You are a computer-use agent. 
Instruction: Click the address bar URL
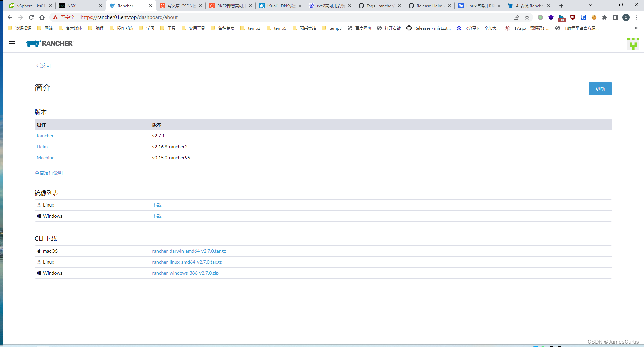pos(129,17)
